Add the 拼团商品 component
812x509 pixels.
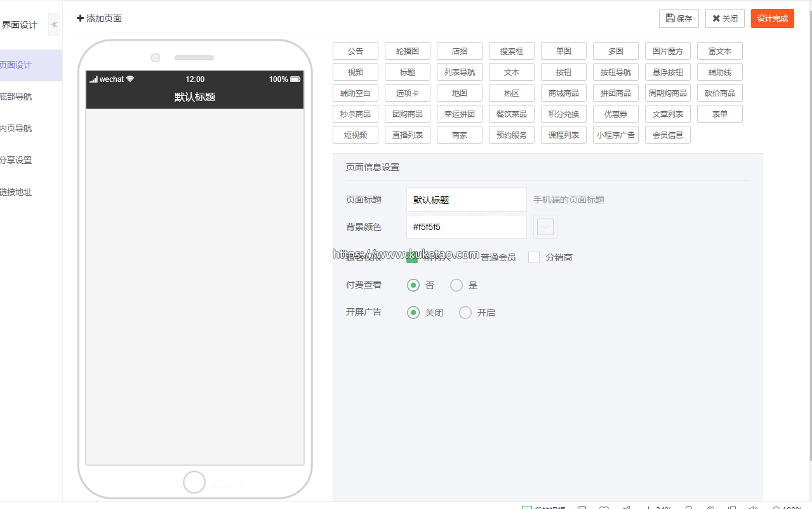pos(616,93)
